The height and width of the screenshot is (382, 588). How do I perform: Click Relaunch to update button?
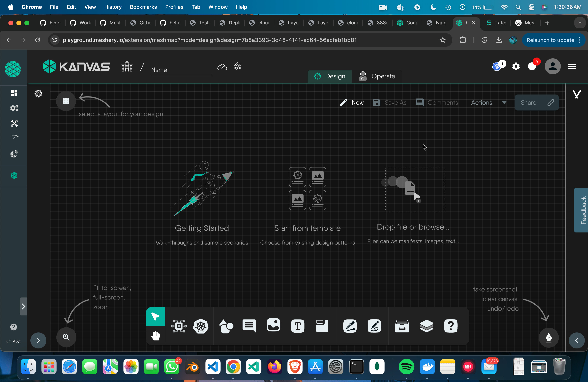[x=553, y=40]
